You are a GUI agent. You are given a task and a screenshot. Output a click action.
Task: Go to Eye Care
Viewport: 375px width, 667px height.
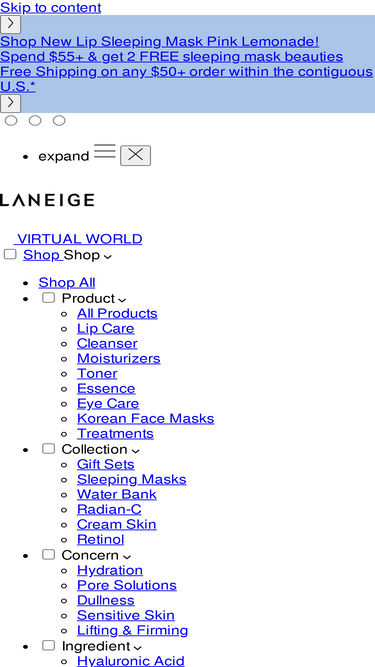click(108, 403)
